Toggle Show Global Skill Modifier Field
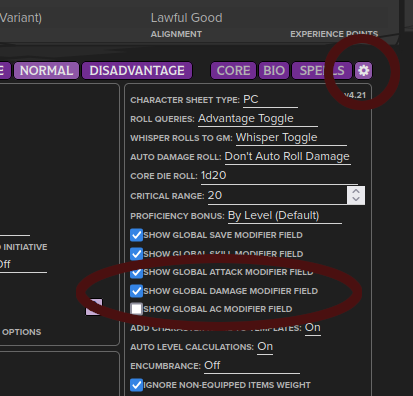The height and width of the screenshot is (396, 413). click(x=136, y=254)
